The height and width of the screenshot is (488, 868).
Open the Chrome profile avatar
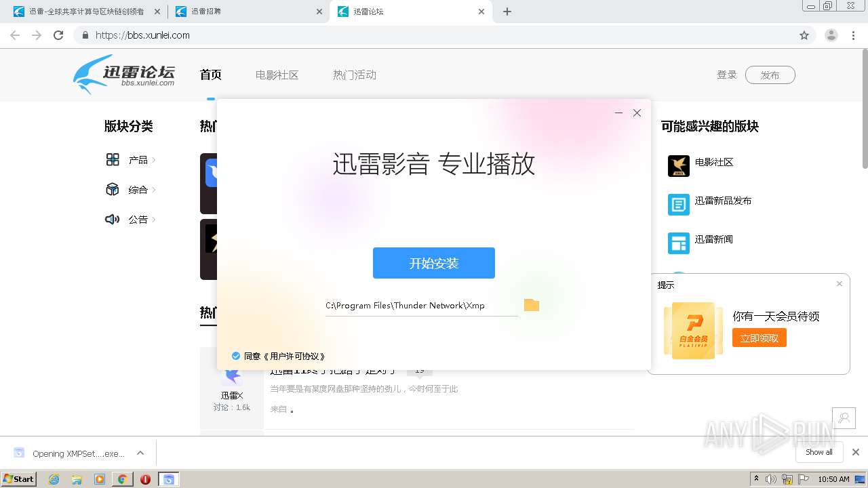tap(831, 35)
